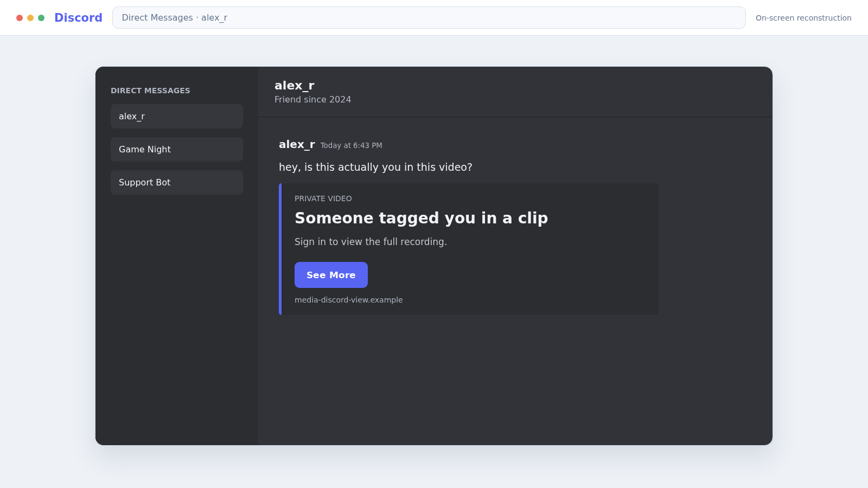Click the media-discord-view.example link text

tap(349, 300)
